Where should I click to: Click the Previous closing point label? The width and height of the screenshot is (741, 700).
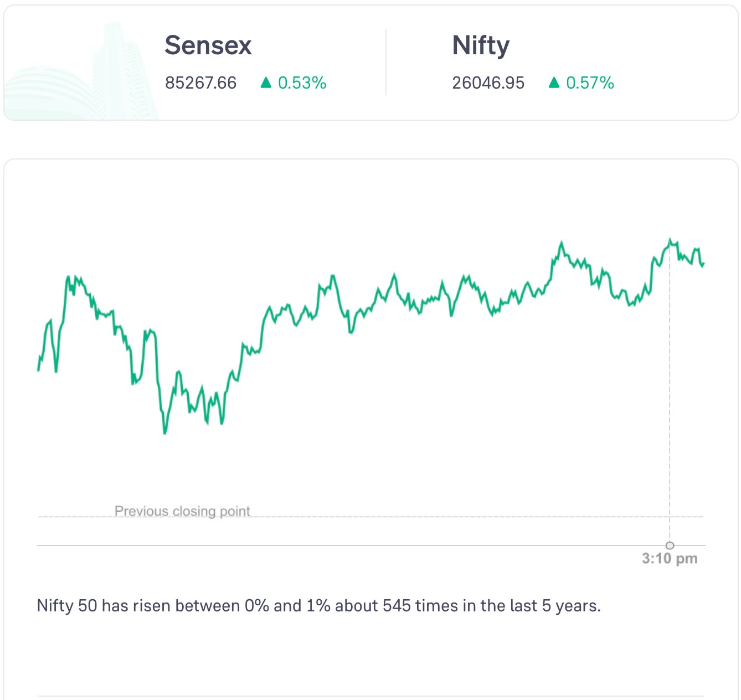(x=182, y=511)
